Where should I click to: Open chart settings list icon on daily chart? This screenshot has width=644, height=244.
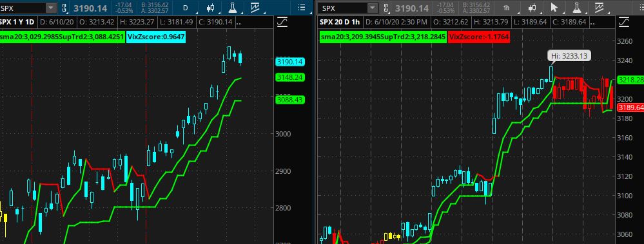coord(301,8)
